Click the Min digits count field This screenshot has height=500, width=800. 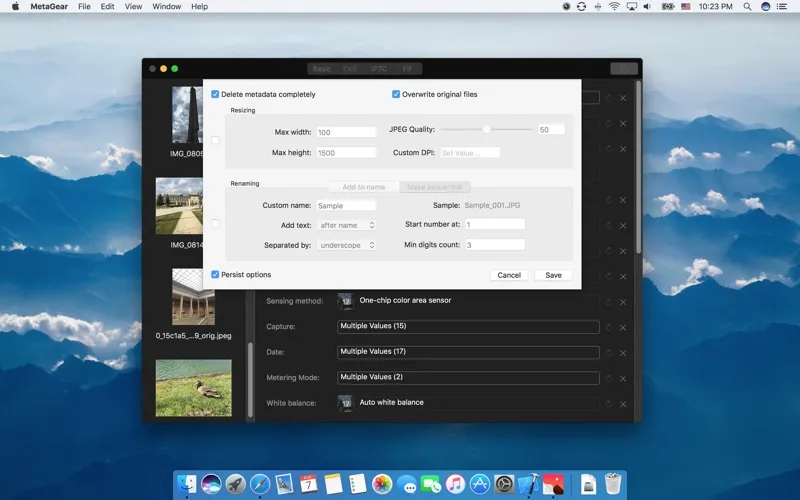click(x=495, y=245)
